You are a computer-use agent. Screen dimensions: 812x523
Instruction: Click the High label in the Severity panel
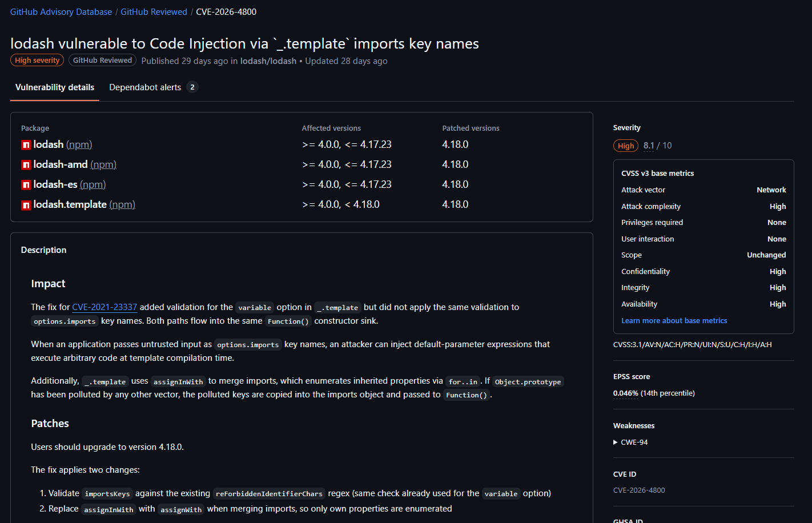click(x=626, y=146)
